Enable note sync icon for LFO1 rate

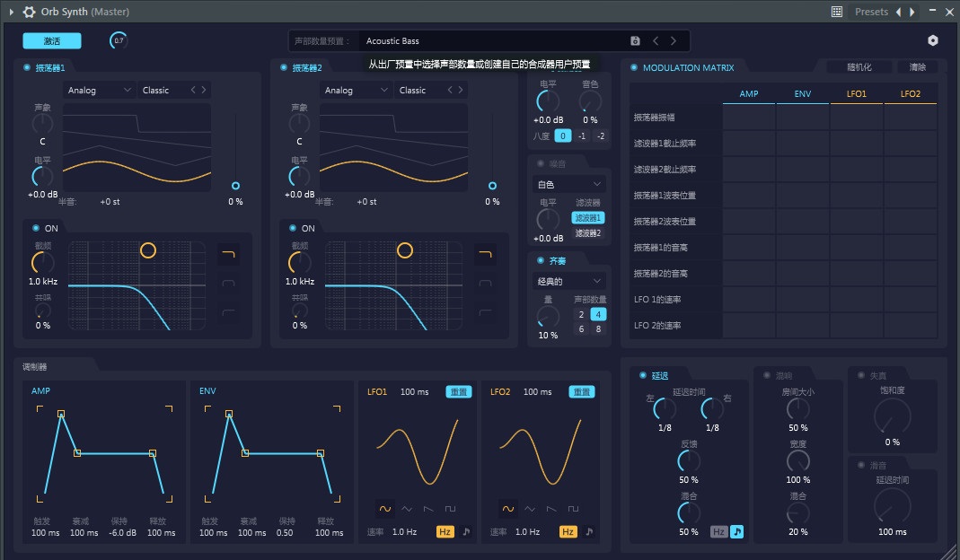[466, 531]
